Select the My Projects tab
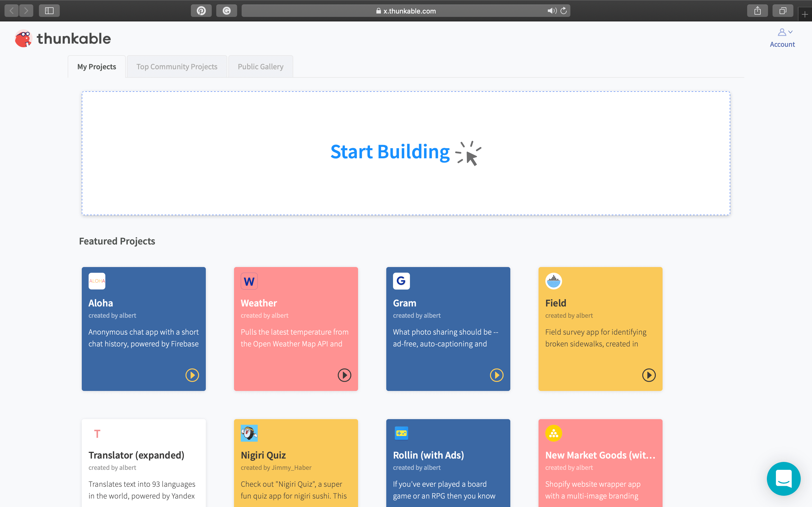The width and height of the screenshot is (812, 507). [x=97, y=67]
